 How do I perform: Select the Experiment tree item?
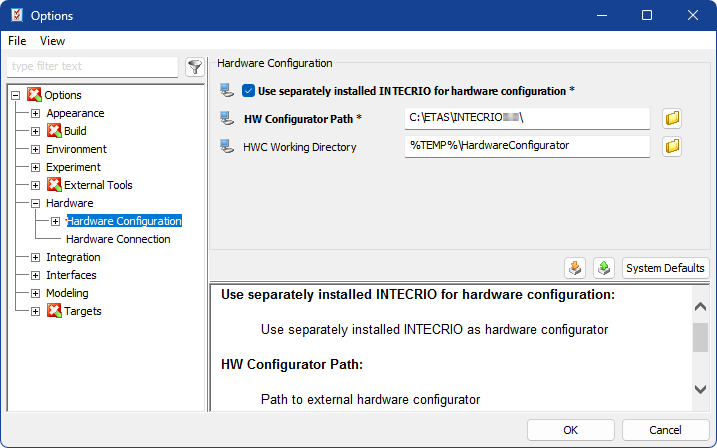point(73,167)
